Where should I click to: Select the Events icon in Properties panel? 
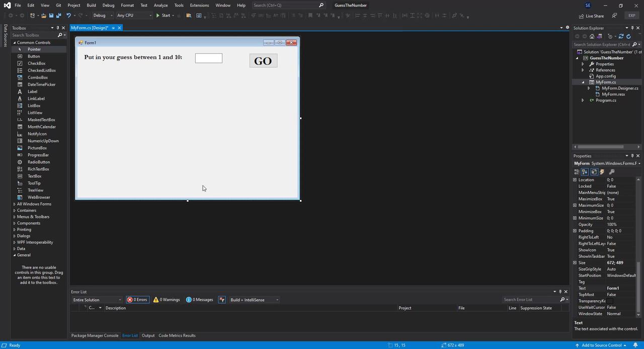602,171
